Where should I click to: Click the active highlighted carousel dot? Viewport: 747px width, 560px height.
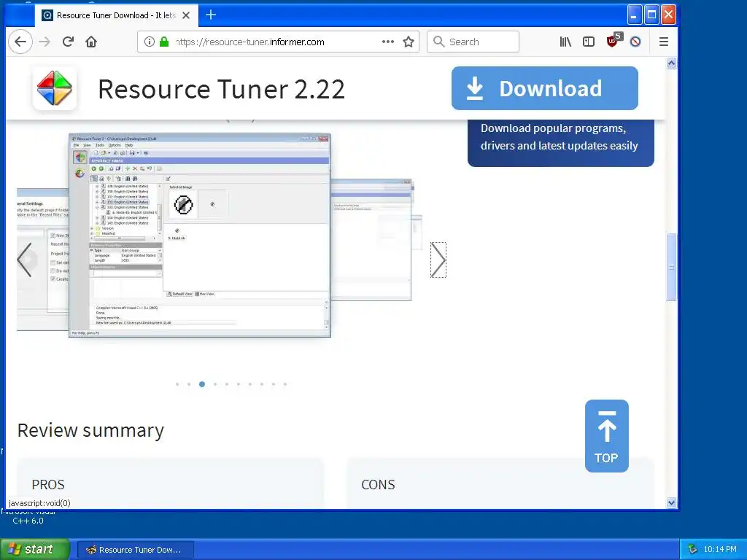202,384
